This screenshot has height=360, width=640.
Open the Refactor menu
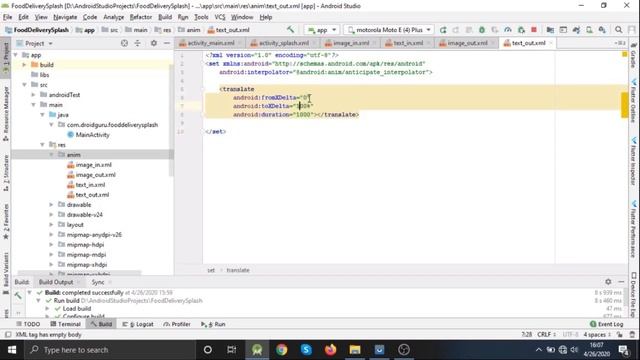tap(140, 17)
